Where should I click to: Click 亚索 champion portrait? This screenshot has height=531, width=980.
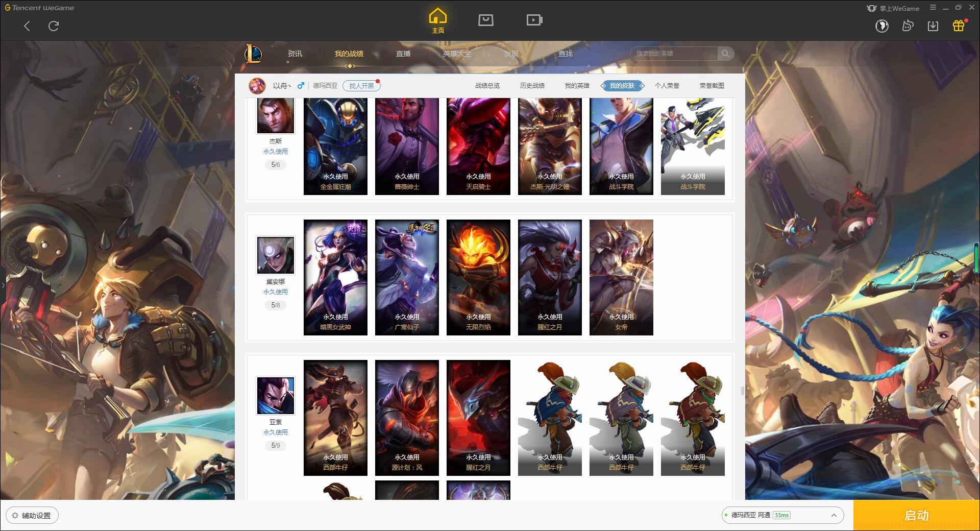(x=276, y=396)
